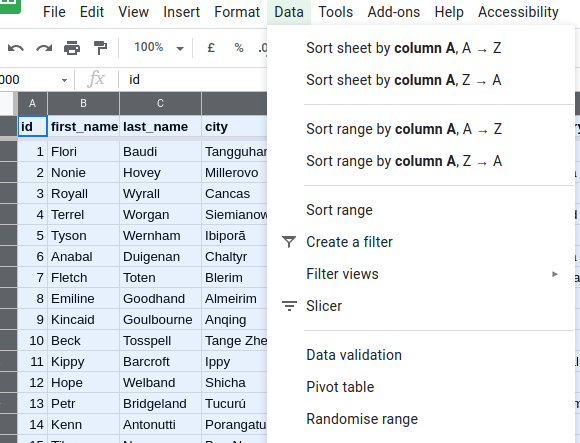580x443 pixels.
Task: Click cell containing Cancas
Action: tap(235, 194)
